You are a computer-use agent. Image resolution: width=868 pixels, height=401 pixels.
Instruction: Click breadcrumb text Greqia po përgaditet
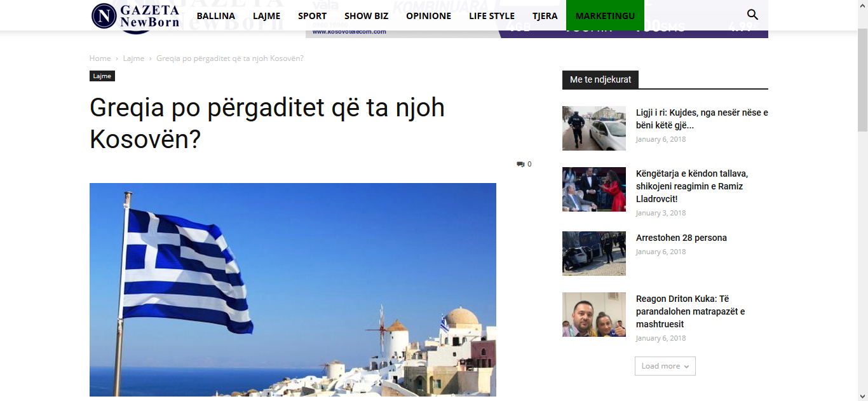click(230, 58)
